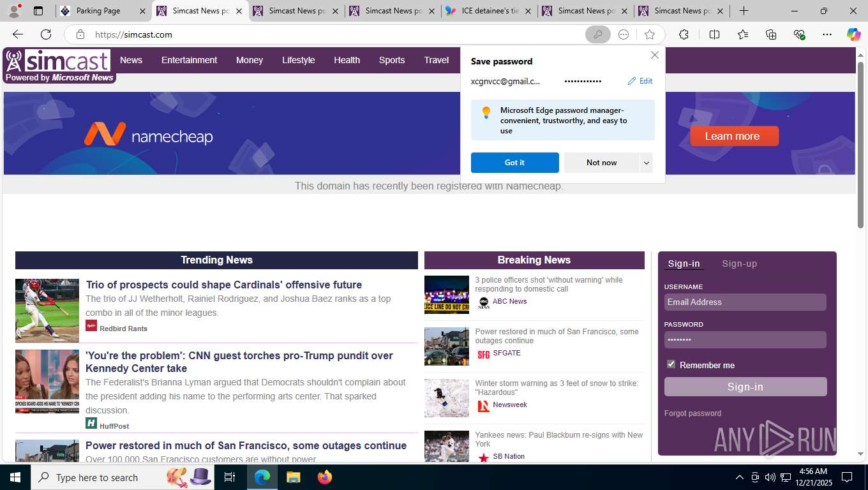Click the Email Address username field
The height and width of the screenshot is (490, 868).
pyautogui.click(x=745, y=302)
